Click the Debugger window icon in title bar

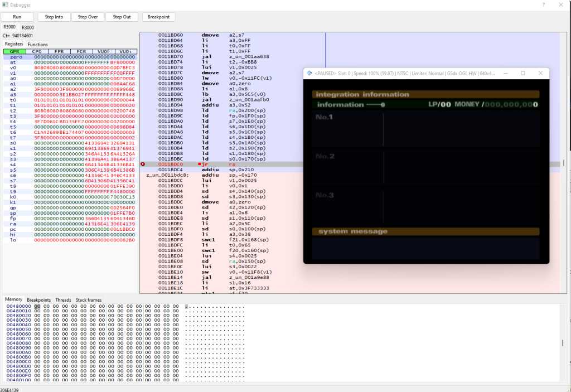click(5, 4)
